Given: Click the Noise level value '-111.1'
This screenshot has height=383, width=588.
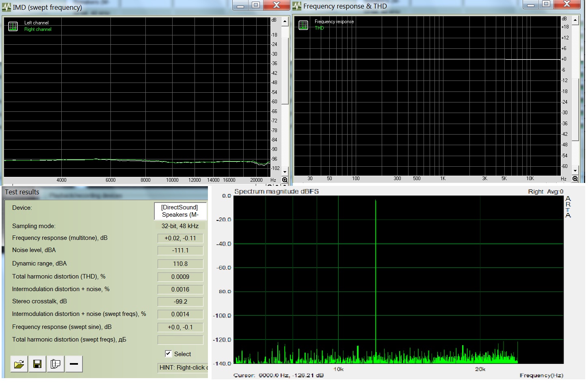Looking at the screenshot, I should (180, 250).
